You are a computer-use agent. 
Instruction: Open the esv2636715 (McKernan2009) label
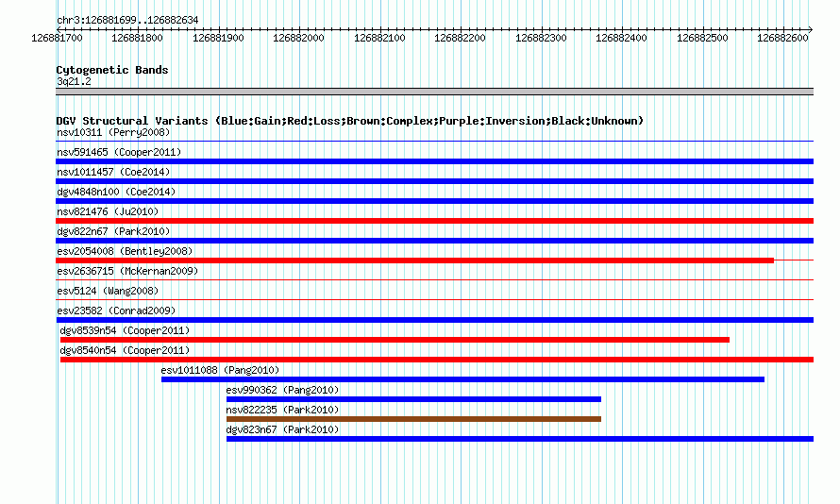tap(127, 271)
